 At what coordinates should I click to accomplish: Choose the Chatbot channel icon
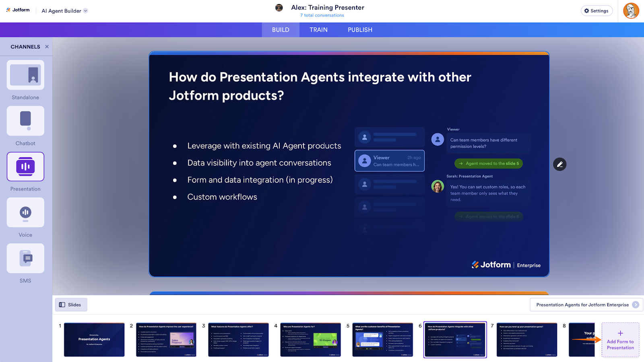coord(25,121)
